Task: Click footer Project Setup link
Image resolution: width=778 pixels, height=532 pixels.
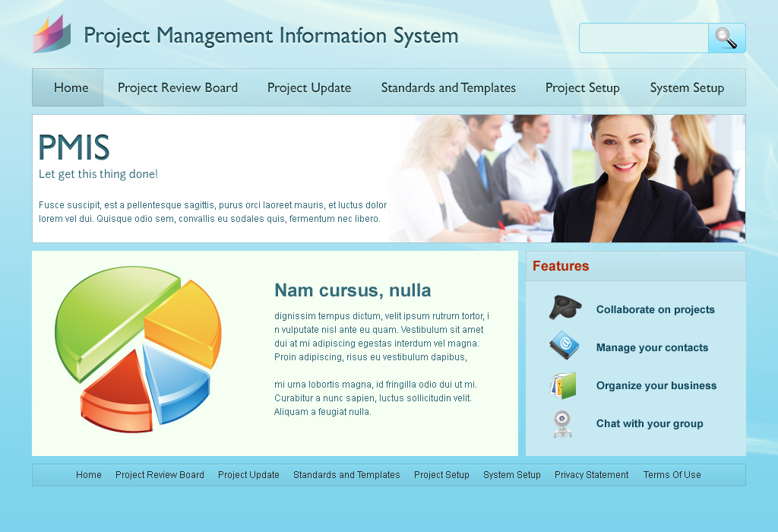Action: pos(441,475)
